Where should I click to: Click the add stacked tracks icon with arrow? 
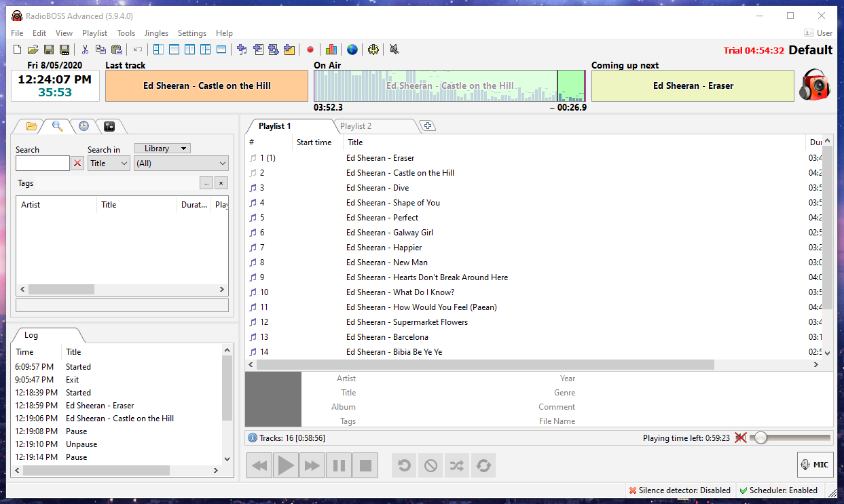click(274, 50)
